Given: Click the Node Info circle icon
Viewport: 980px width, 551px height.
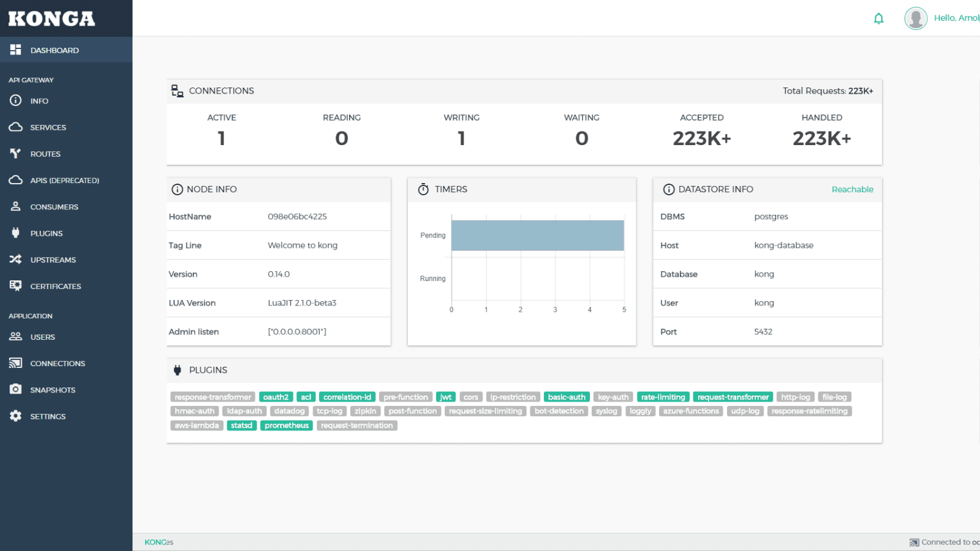Looking at the screenshot, I should pos(177,189).
